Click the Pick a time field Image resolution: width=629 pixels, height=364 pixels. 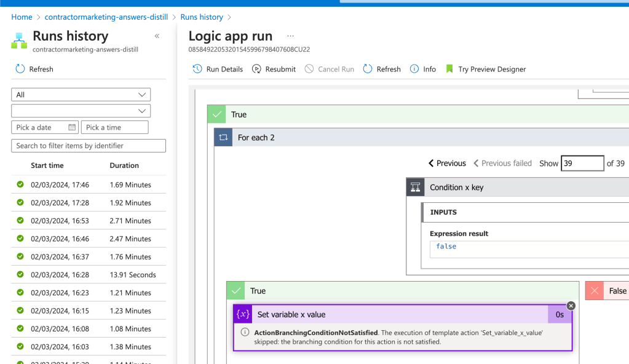pos(115,127)
